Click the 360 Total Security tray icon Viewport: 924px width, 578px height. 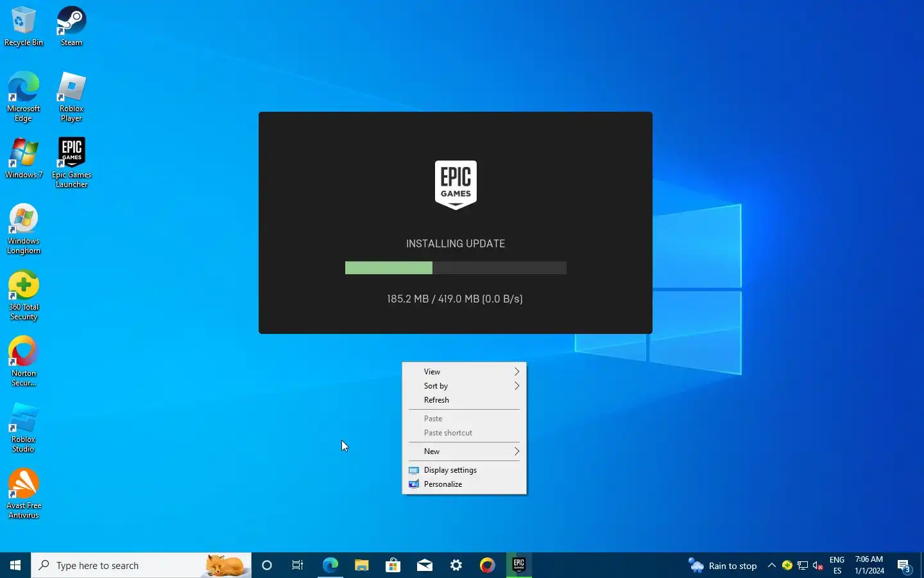(x=787, y=565)
